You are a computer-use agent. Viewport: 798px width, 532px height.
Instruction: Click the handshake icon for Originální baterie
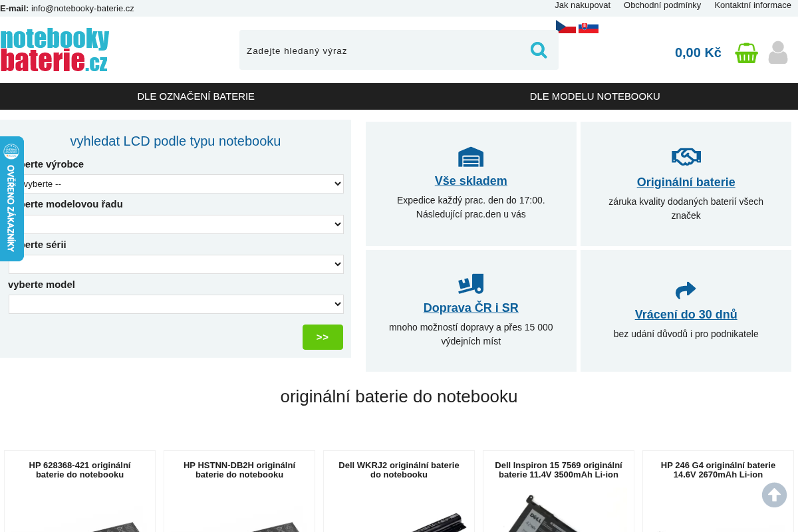tap(686, 157)
